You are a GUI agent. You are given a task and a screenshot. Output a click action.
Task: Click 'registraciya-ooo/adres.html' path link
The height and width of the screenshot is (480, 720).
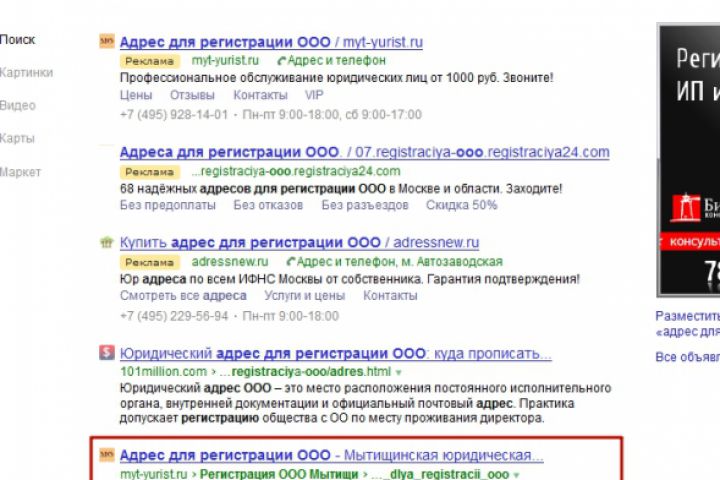[311, 372]
